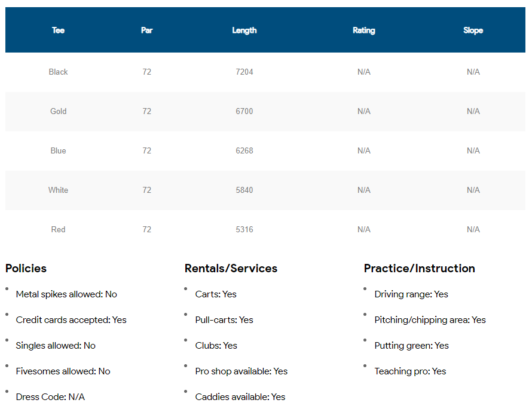Select the Length column header
Image resolution: width=532 pixels, height=406 pixels.
pyautogui.click(x=244, y=30)
